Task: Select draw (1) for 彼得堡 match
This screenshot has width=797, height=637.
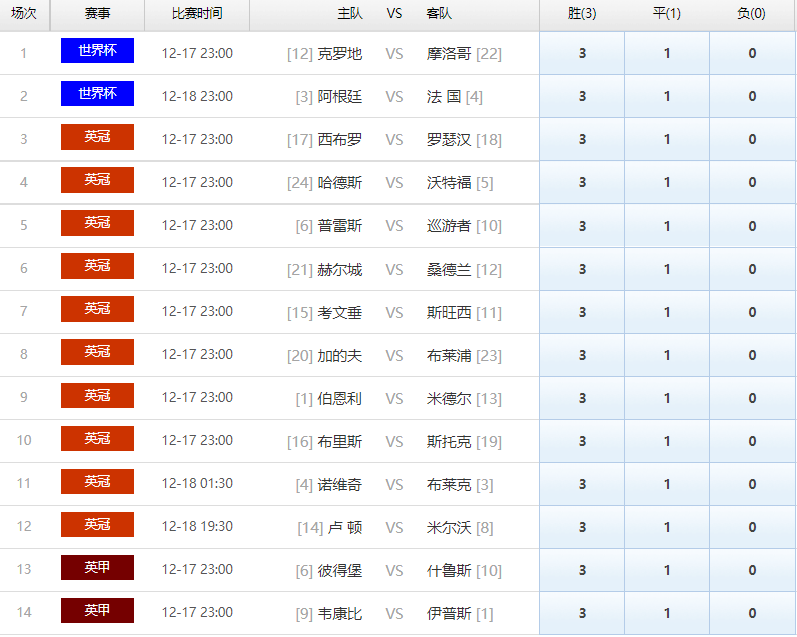Action: [667, 570]
